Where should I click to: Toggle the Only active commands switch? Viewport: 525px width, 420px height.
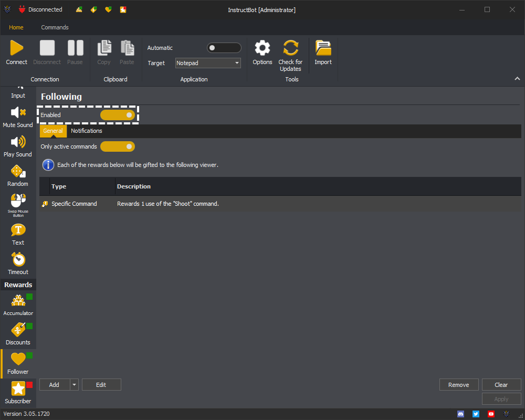(x=118, y=146)
